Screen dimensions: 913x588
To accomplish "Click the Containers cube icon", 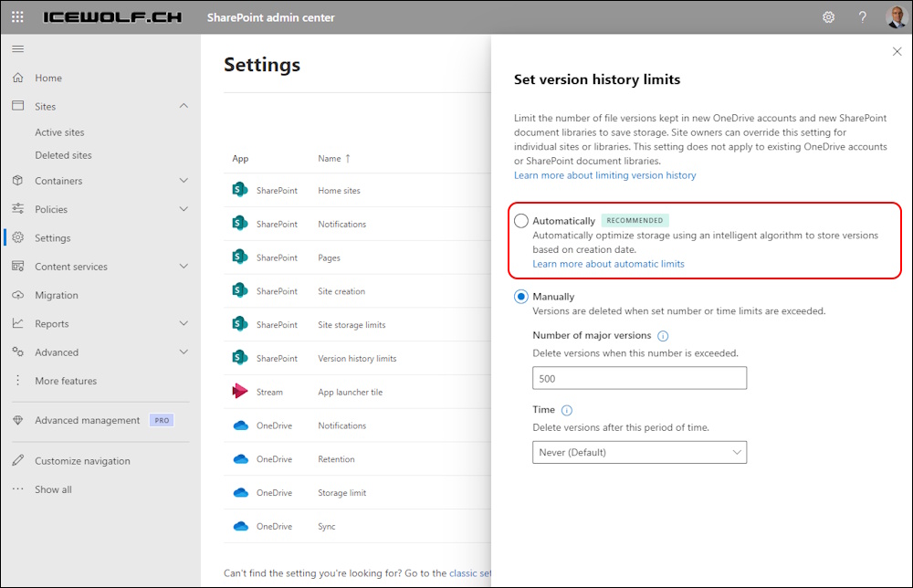I will point(18,181).
